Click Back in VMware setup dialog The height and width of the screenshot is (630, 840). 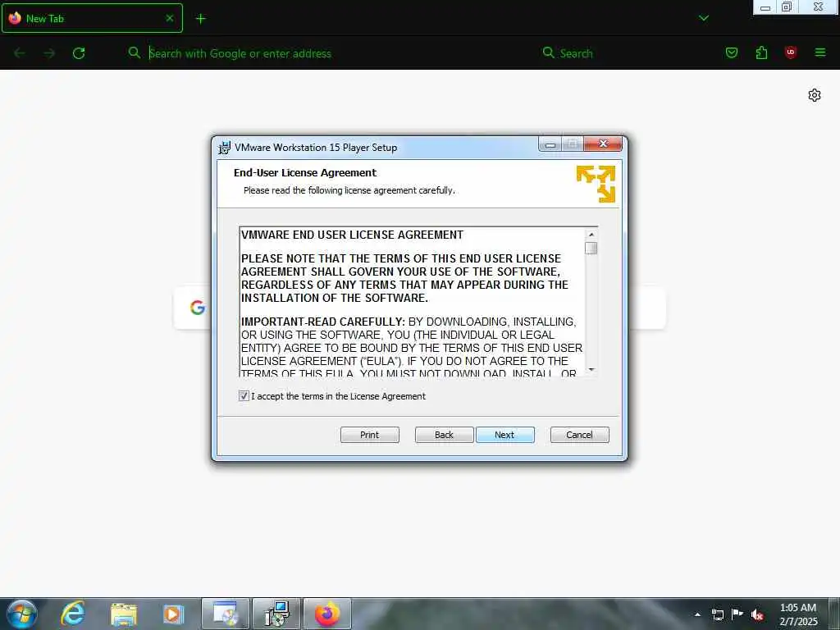[444, 435]
